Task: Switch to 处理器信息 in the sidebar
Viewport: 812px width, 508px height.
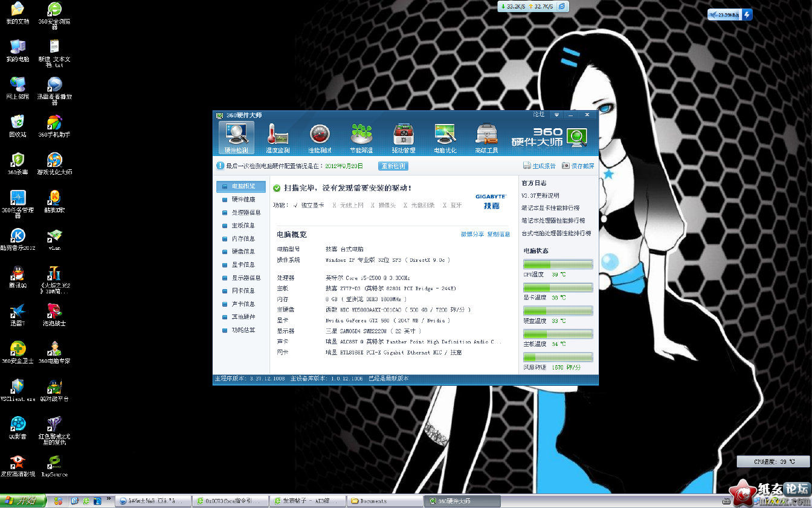Action: tap(246, 212)
